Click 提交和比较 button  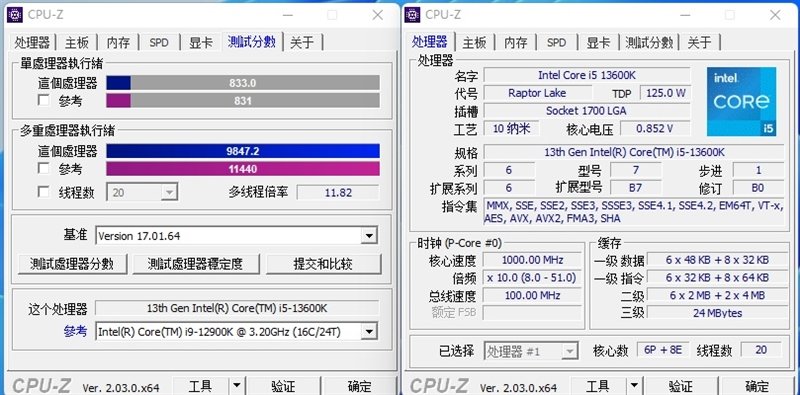click(x=323, y=264)
